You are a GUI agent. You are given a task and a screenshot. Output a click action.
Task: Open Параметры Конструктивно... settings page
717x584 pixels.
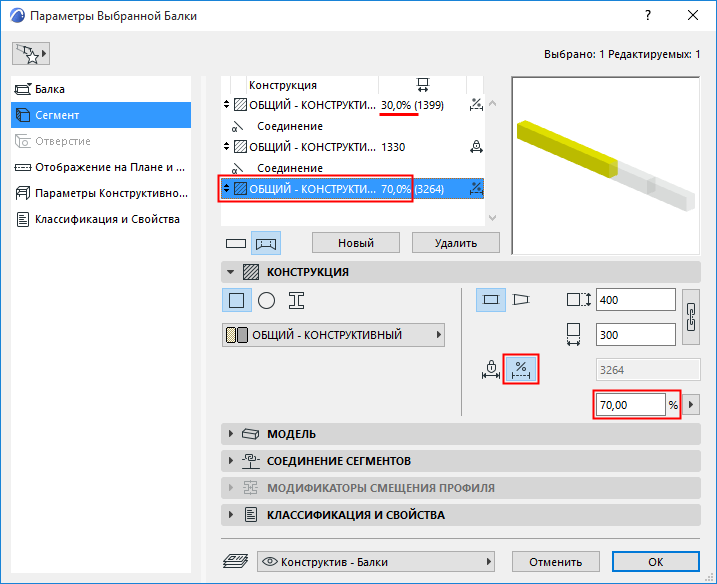pyautogui.click(x=101, y=193)
